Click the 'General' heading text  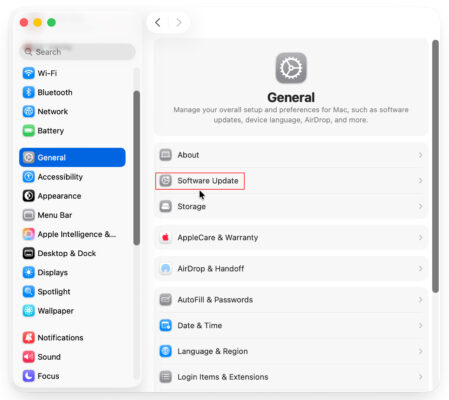(x=291, y=97)
